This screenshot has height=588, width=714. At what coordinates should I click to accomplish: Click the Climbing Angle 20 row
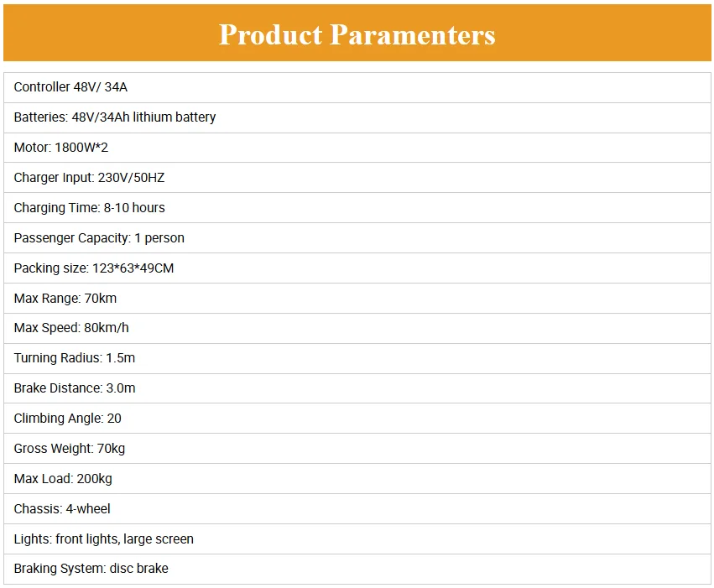357,419
